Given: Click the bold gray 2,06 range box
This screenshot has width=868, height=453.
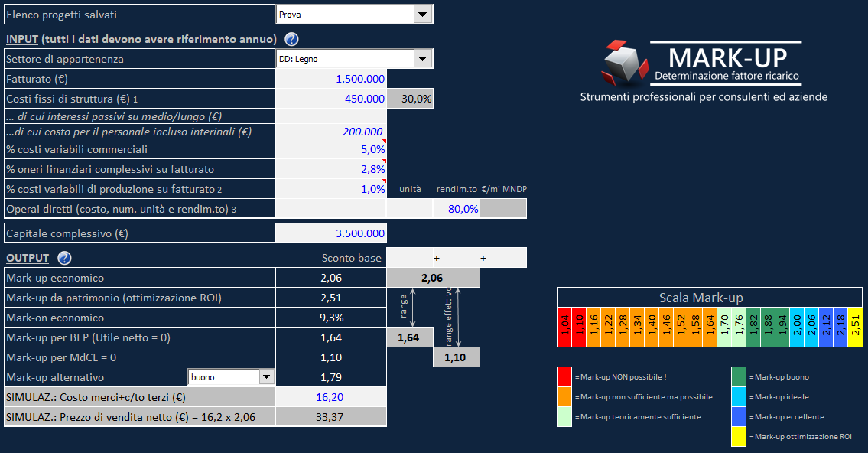Looking at the screenshot, I should click(433, 278).
